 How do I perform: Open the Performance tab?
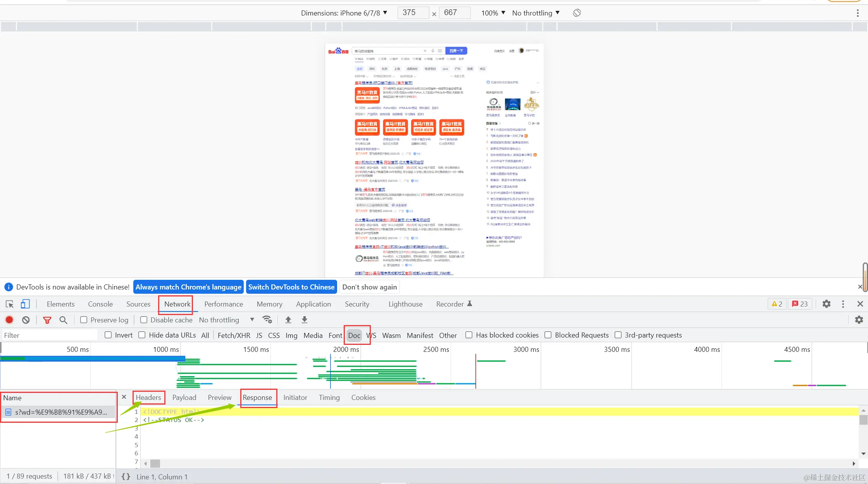224,304
